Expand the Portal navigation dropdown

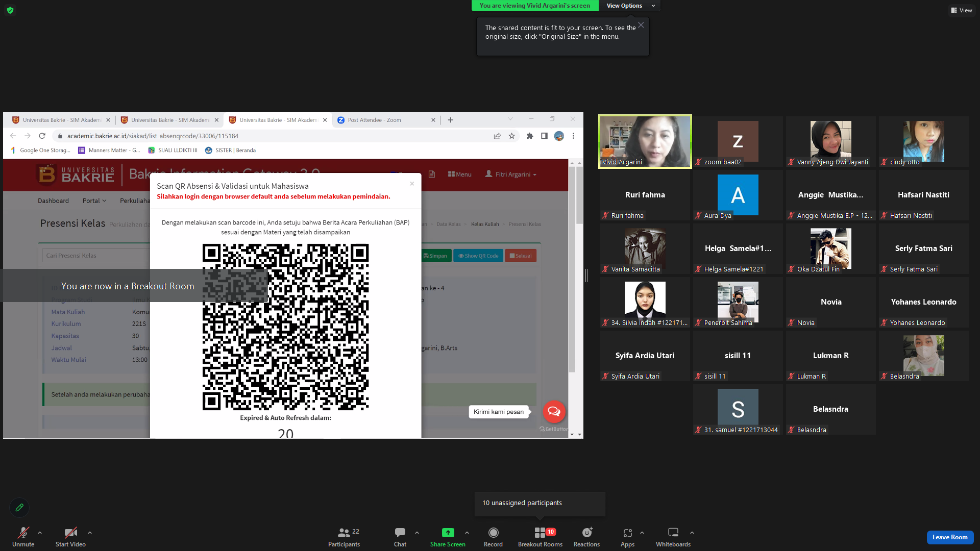pos(94,201)
